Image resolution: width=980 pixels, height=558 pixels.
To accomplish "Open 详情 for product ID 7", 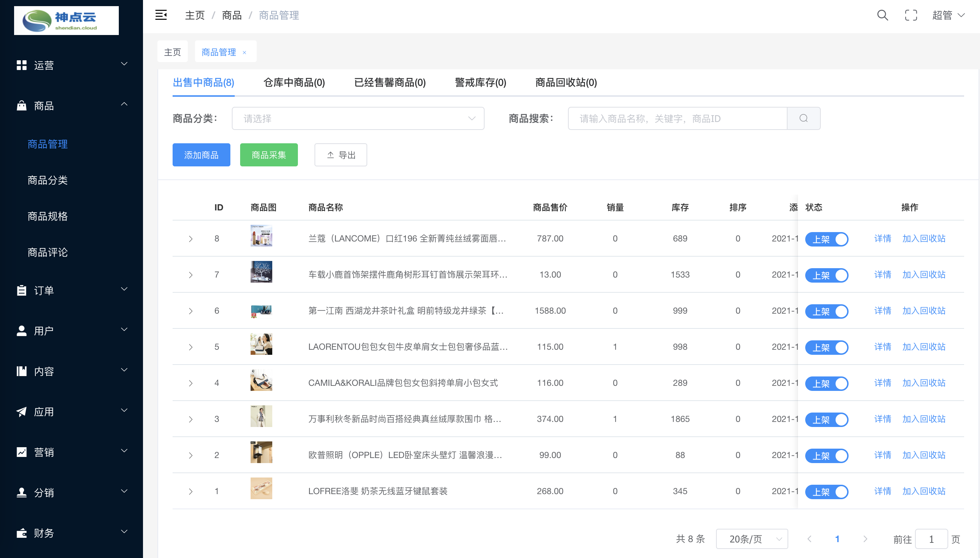I will click(x=882, y=274).
